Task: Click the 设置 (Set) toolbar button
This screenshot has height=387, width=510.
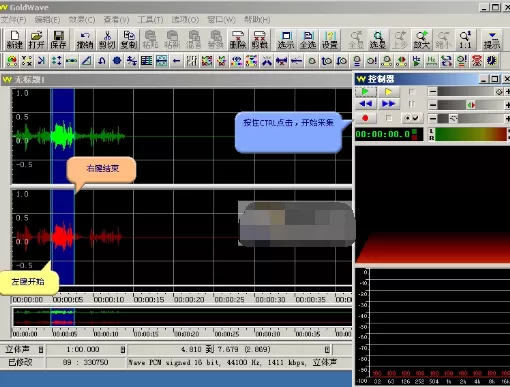Action: [330, 40]
